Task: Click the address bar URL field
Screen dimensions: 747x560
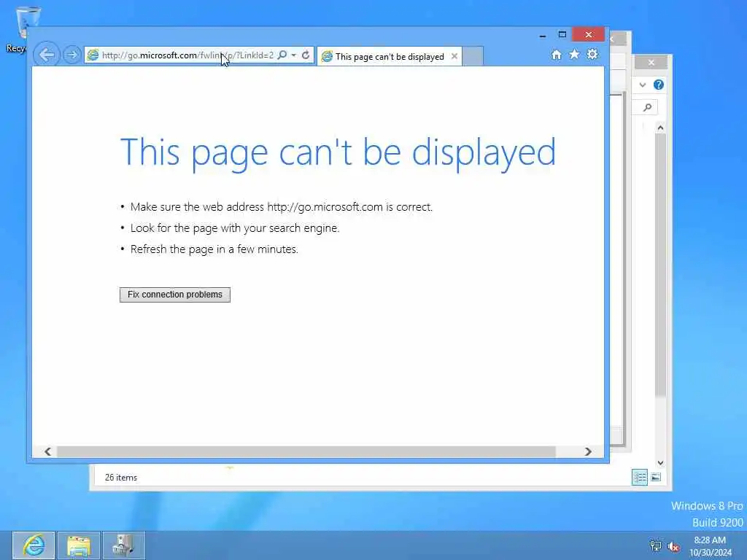Action: [x=187, y=55]
